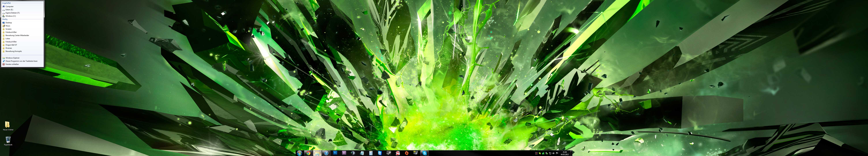The width and height of the screenshot is (868, 156).
Task: Launch Origin from the taskbar
Action: click(x=407, y=153)
